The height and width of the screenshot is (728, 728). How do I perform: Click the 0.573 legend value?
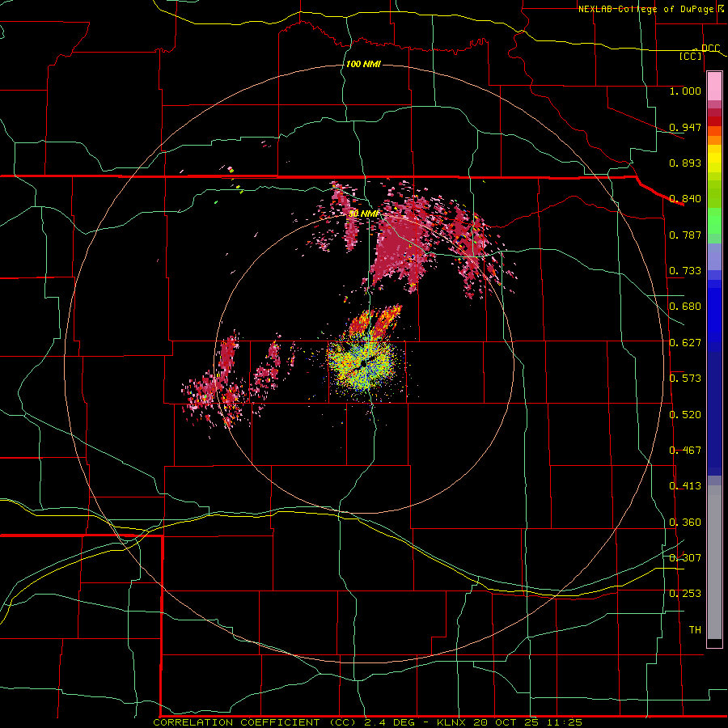click(685, 379)
